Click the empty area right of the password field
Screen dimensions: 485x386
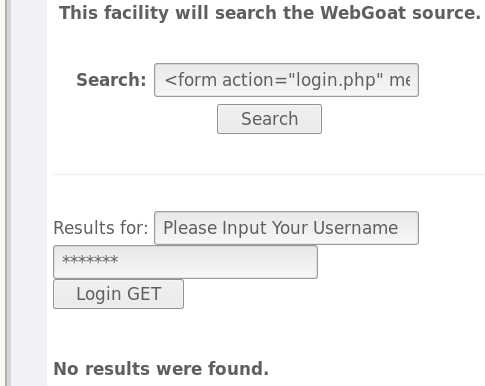click(400, 262)
